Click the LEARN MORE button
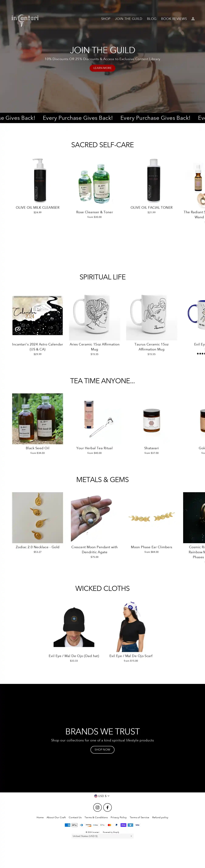The height and width of the screenshot is (868, 205). pyautogui.click(x=102, y=68)
